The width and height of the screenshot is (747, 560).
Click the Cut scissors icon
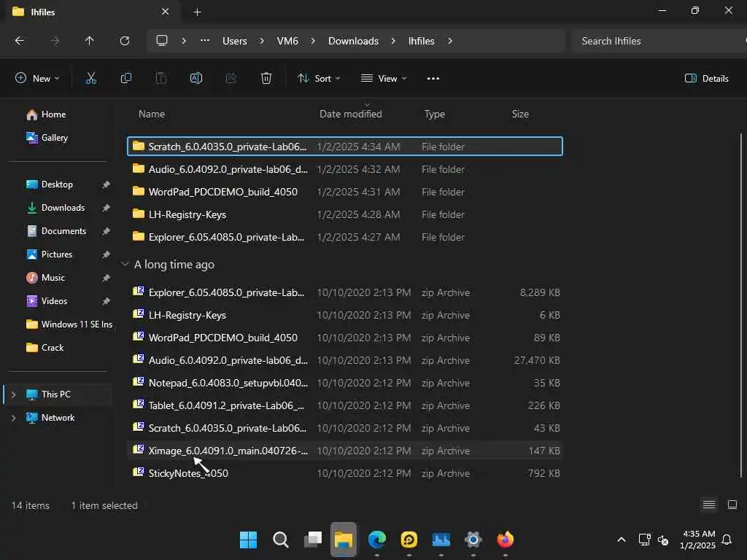click(x=90, y=79)
